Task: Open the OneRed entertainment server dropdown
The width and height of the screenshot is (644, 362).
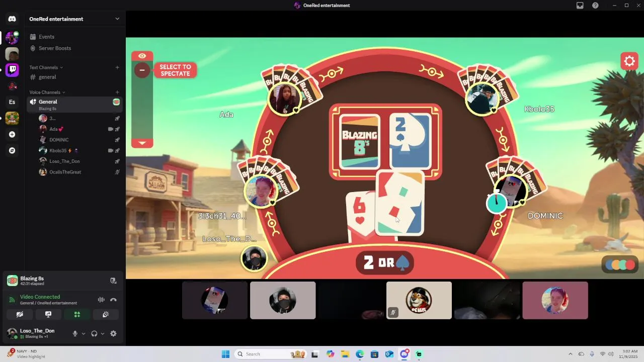Action: 74,19
